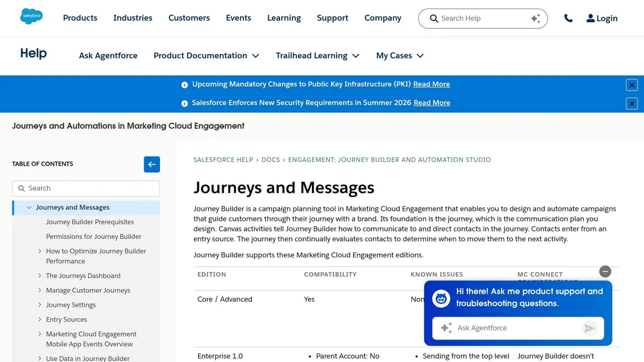Viewport: 644px width, 362px height.
Task: Open the Products menu
Action: (80, 18)
